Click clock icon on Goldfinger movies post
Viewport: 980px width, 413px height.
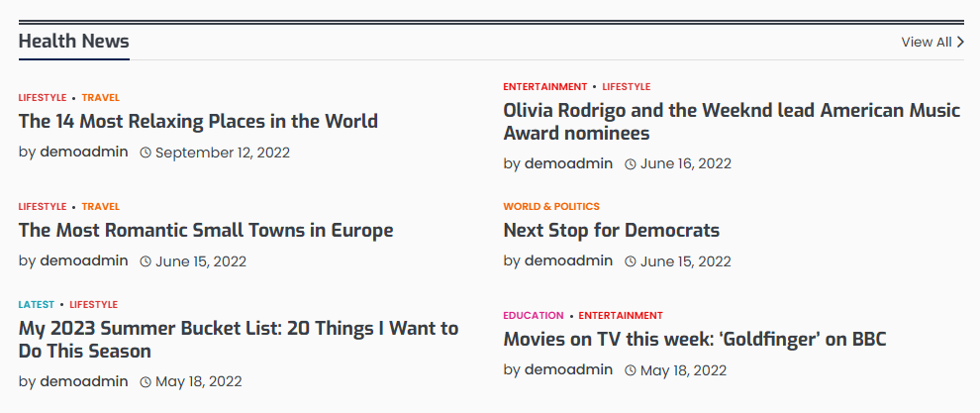coord(631,370)
